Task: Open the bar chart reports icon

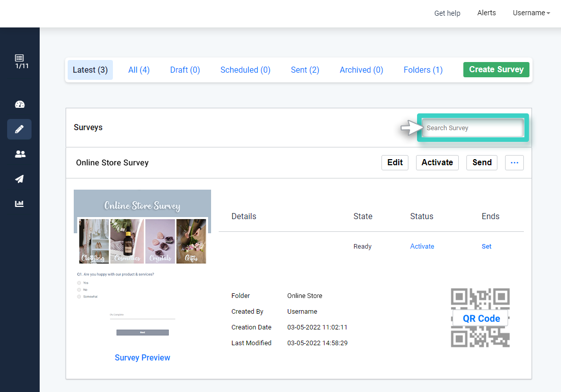Action: 19,203
